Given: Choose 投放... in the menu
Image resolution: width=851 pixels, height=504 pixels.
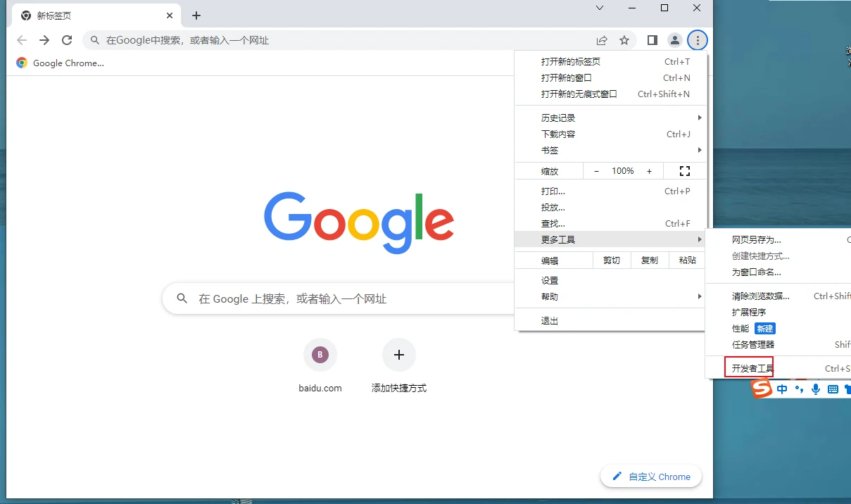Looking at the screenshot, I should point(610,208).
